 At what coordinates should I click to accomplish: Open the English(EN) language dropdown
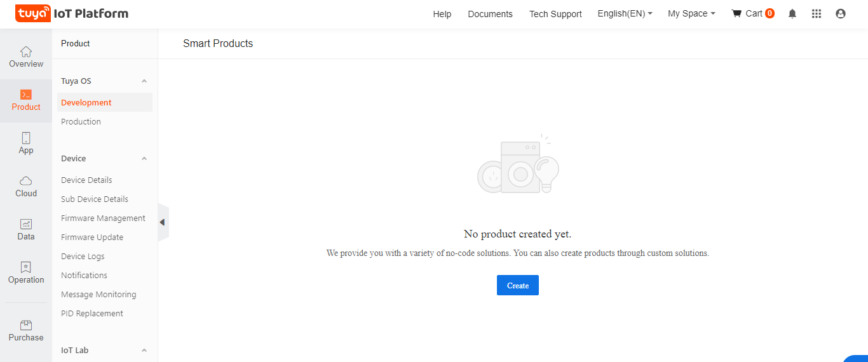click(x=625, y=14)
